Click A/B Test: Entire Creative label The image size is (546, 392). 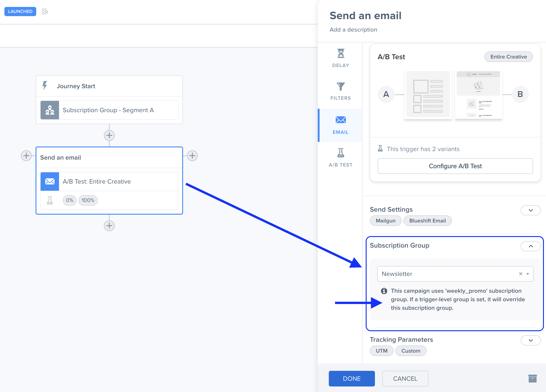[x=97, y=181]
